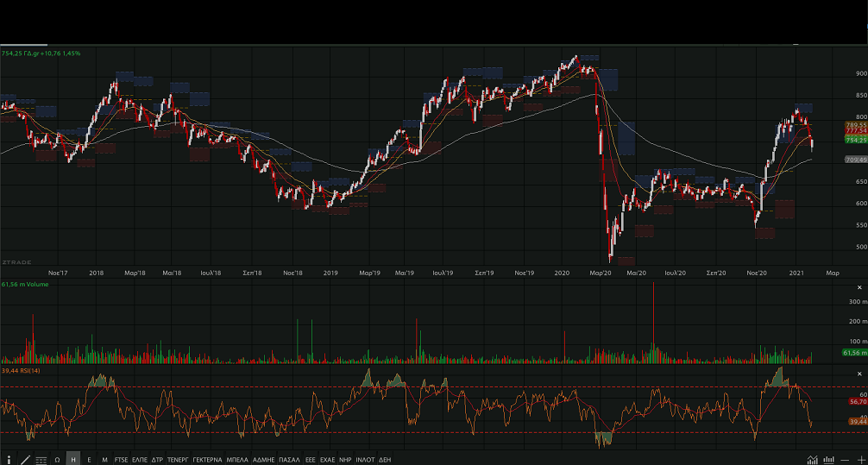Switch to weekly Ε timeframe
This screenshot has height=465, width=868.
[89, 460]
